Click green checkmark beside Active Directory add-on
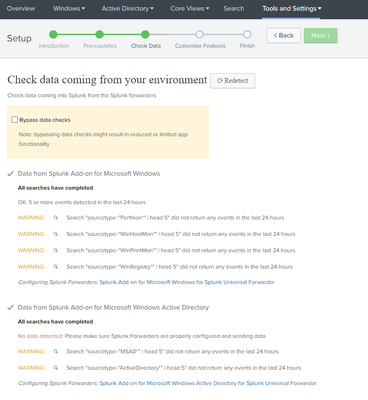 click(x=10, y=307)
